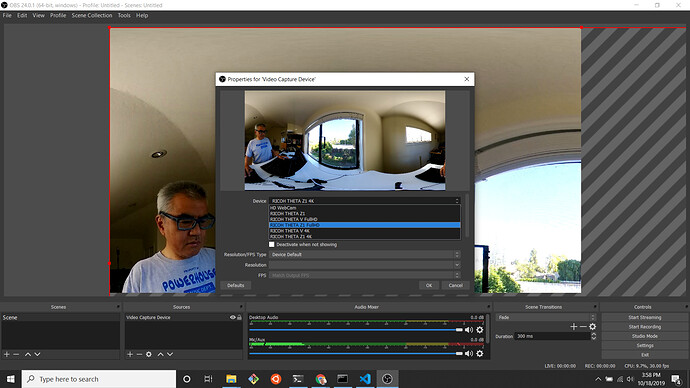
Task: Click the Studio Mode button
Action: [x=644, y=336]
